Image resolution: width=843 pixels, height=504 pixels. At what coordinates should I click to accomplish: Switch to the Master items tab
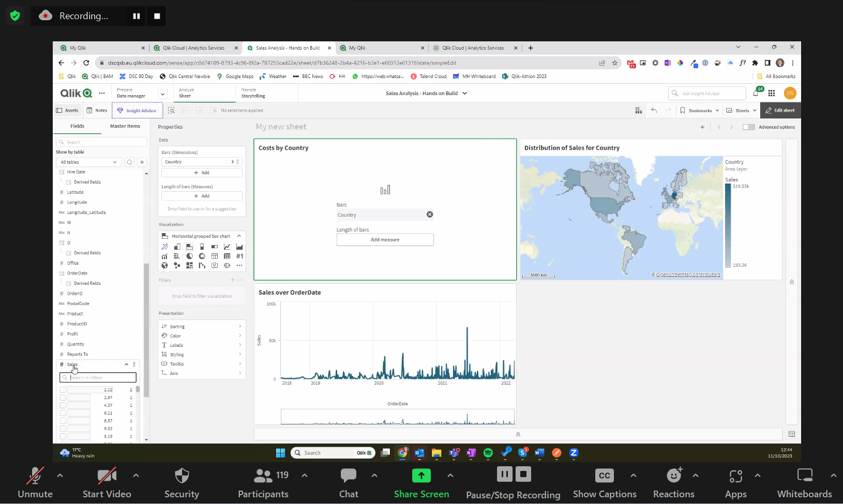click(x=125, y=126)
